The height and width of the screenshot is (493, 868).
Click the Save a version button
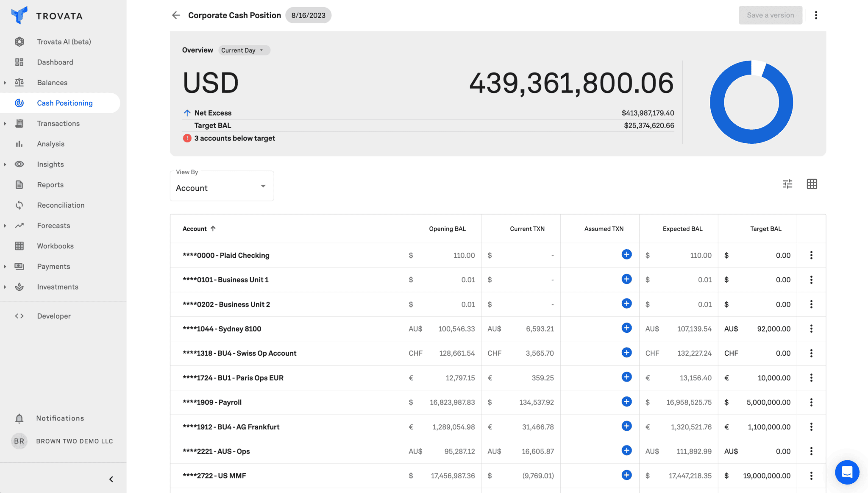(x=770, y=15)
